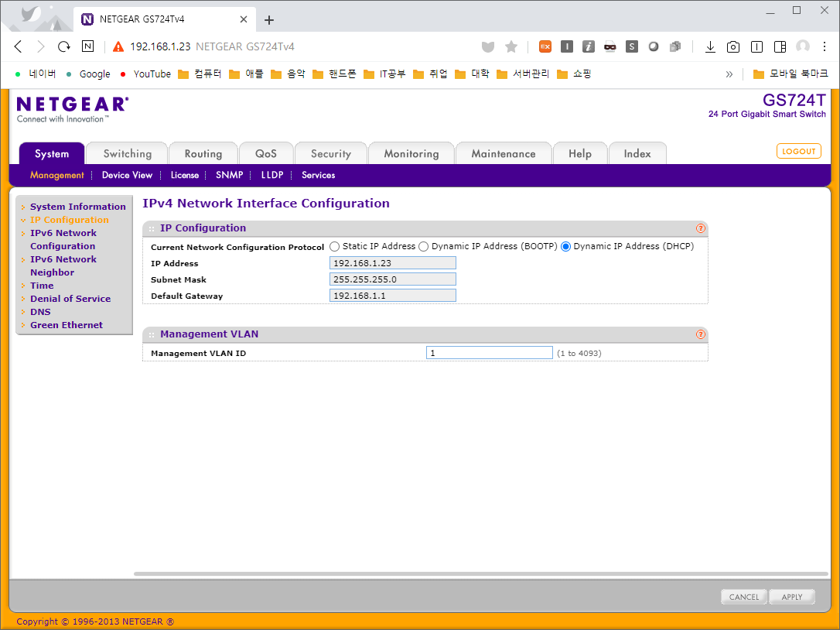Select the System tab

(52, 154)
